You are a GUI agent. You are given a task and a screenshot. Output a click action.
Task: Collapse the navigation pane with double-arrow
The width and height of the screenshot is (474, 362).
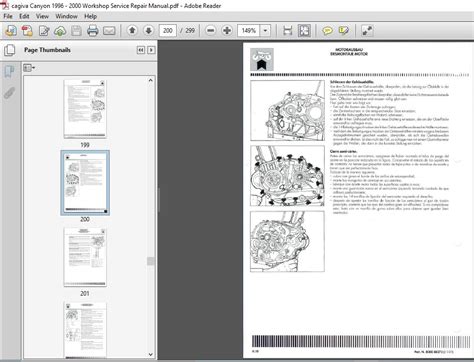141,50
